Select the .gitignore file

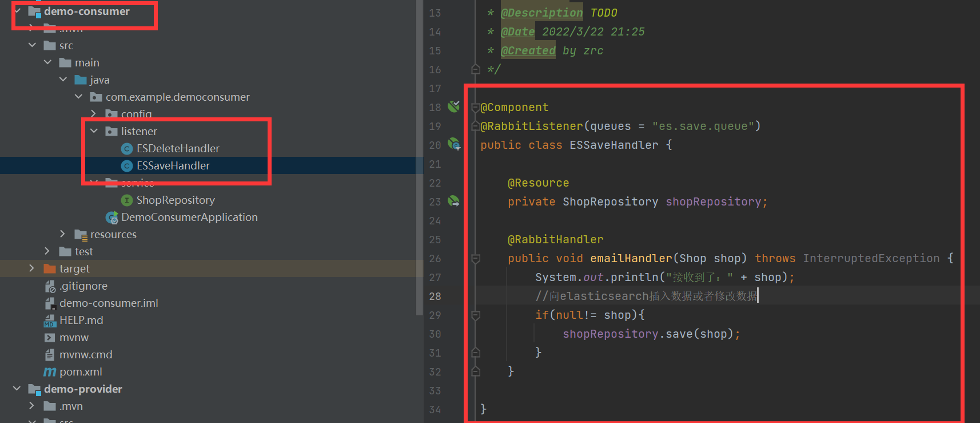pos(83,286)
